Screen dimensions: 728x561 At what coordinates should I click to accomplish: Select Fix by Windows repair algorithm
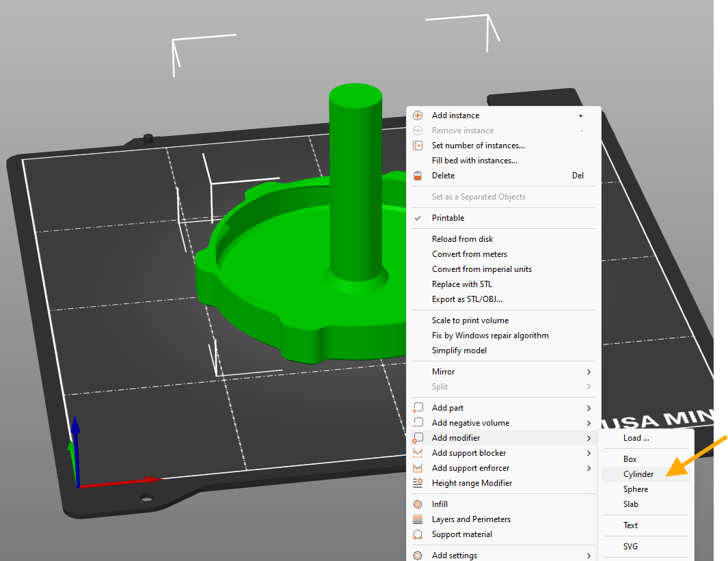point(489,336)
